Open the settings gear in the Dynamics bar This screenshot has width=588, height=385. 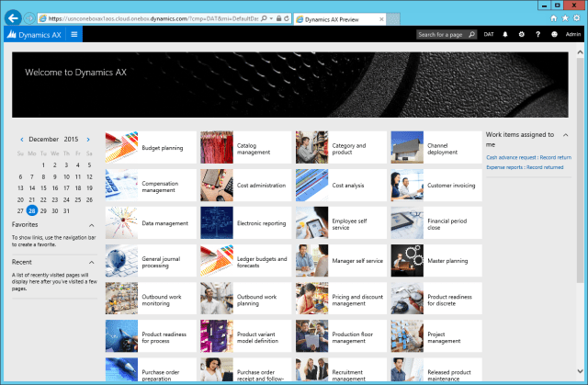(521, 35)
